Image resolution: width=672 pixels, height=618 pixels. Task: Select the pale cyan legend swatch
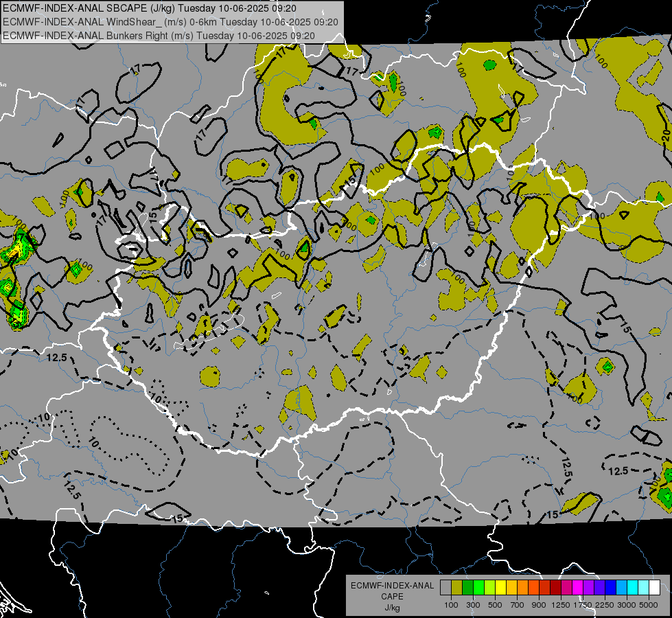(644, 587)
